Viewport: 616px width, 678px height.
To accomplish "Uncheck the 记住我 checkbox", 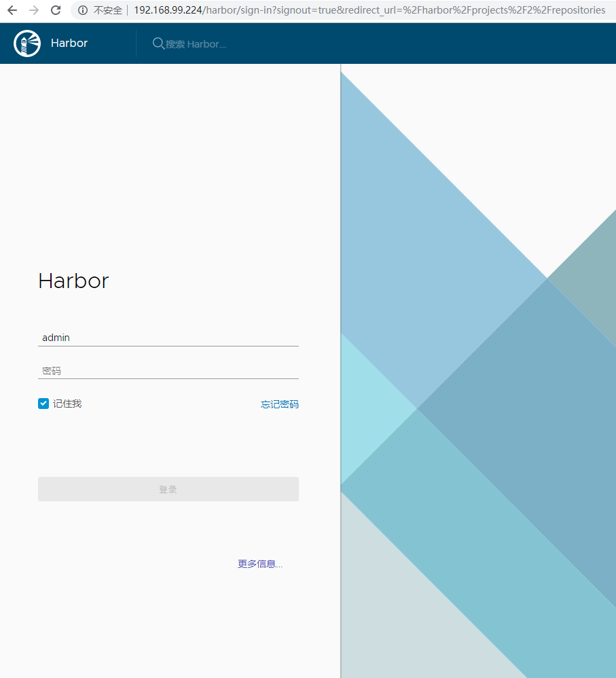I will click(x=43, y=404).
